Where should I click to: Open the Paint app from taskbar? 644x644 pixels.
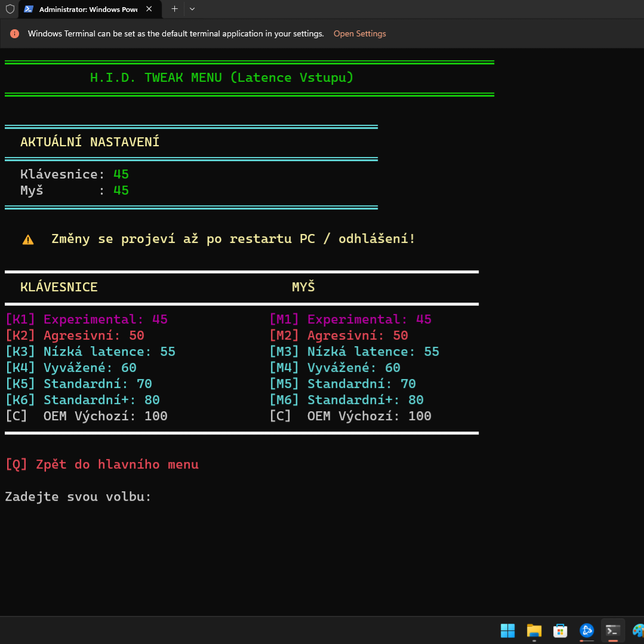[637, 630]
